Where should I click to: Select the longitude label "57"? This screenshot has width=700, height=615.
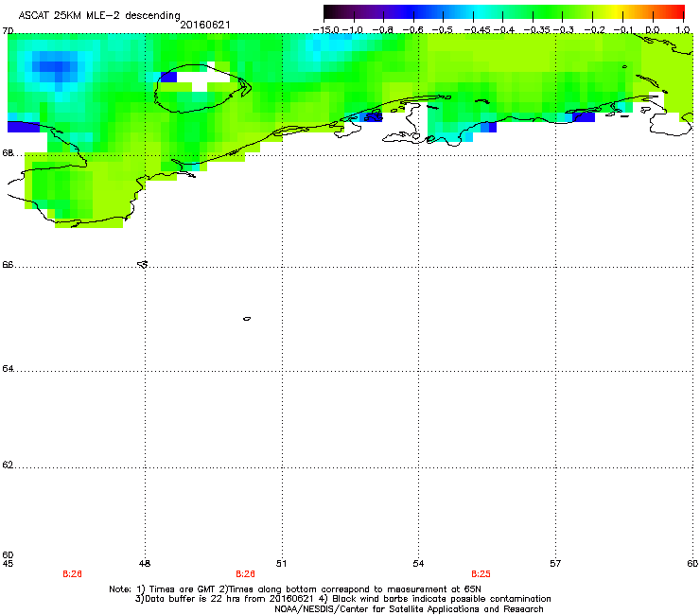point(555,564)
